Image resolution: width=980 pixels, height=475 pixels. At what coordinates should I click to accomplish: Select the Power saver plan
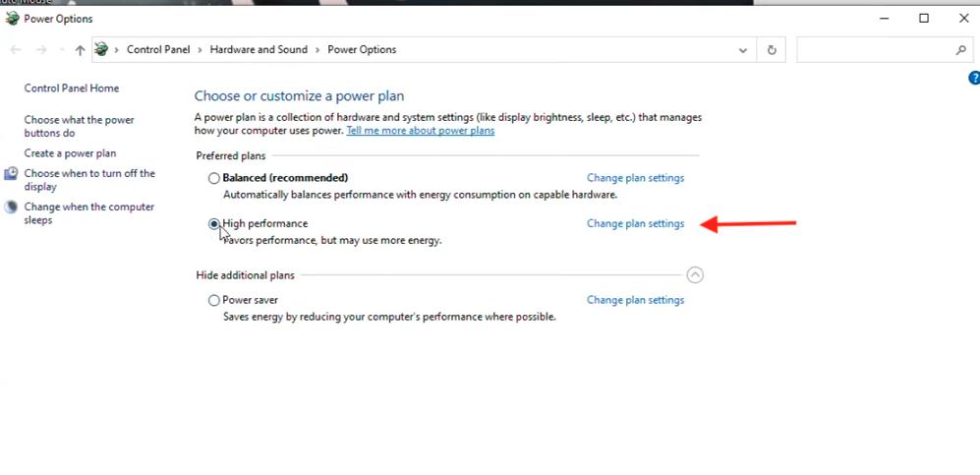214,301
